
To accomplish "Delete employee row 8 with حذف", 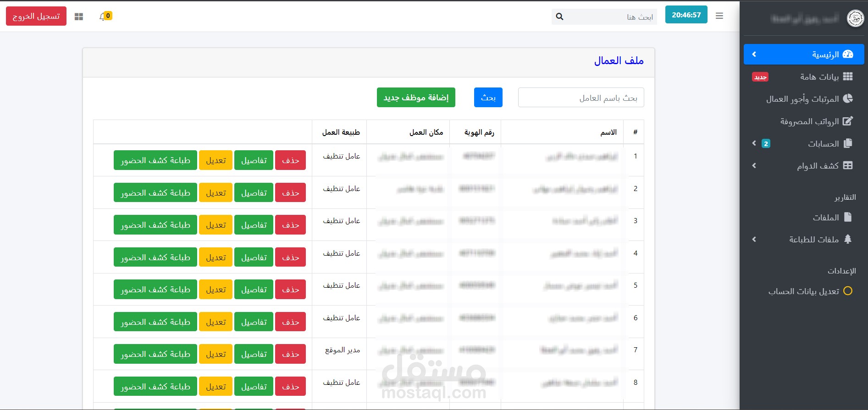I will [x=290, y=387].
